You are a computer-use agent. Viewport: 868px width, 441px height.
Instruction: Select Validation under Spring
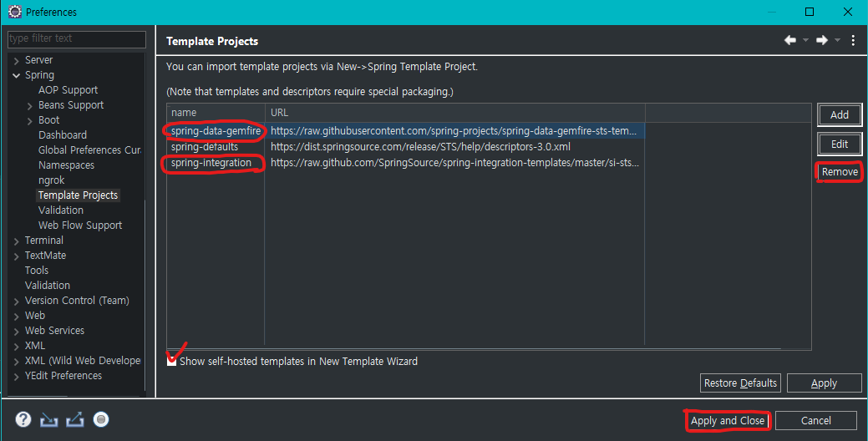coord(61,210)
